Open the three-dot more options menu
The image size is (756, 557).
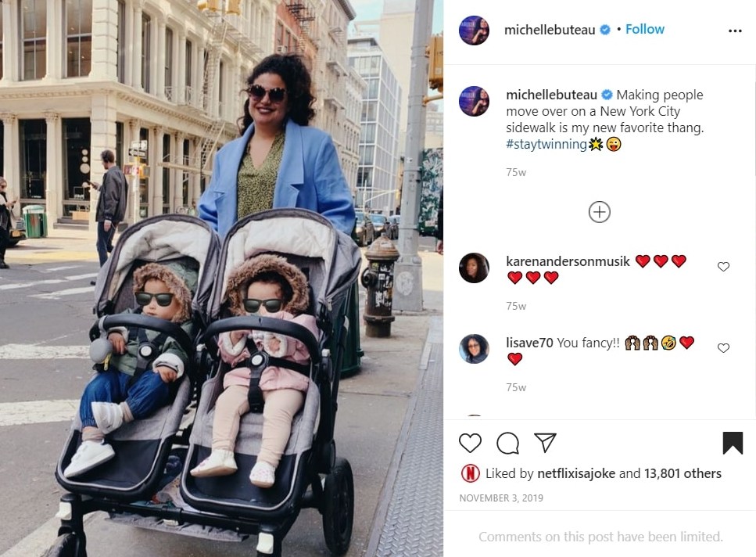click(735, 31)
